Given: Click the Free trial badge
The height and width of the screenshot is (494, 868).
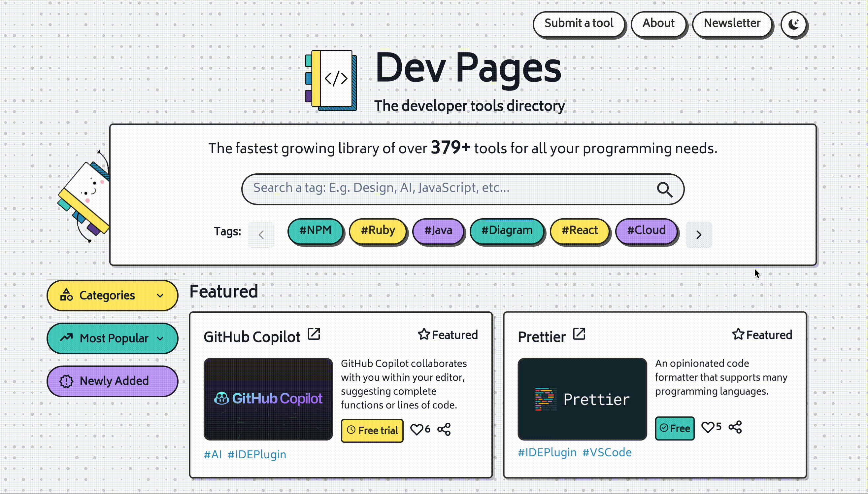Looking at the screenshot, I should pos(372,431).
